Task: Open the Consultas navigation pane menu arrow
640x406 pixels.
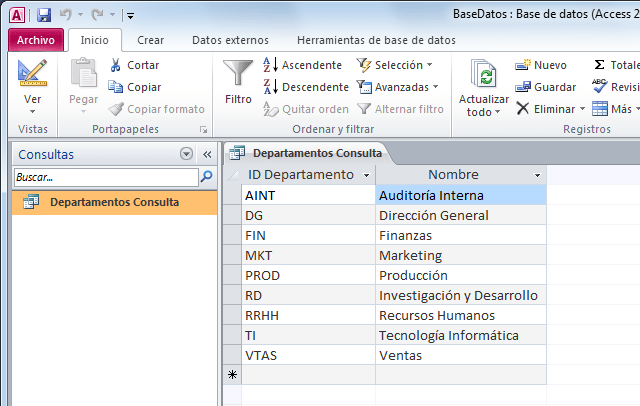Action: tap(186, 154)
